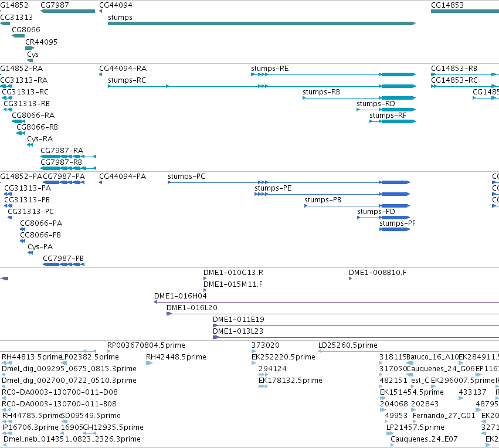Select the CG31313 gene label
Screen dimensions: 499x448
point(16,17)
